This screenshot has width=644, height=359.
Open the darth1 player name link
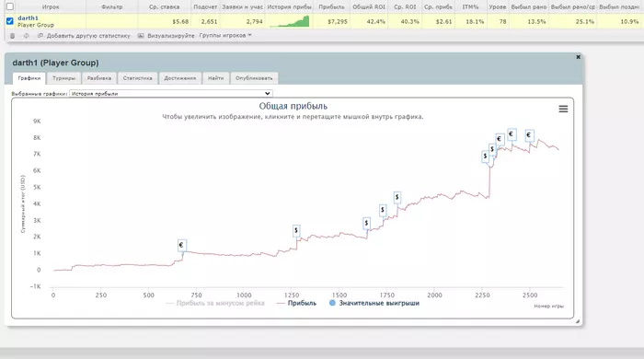pos(28,18)
